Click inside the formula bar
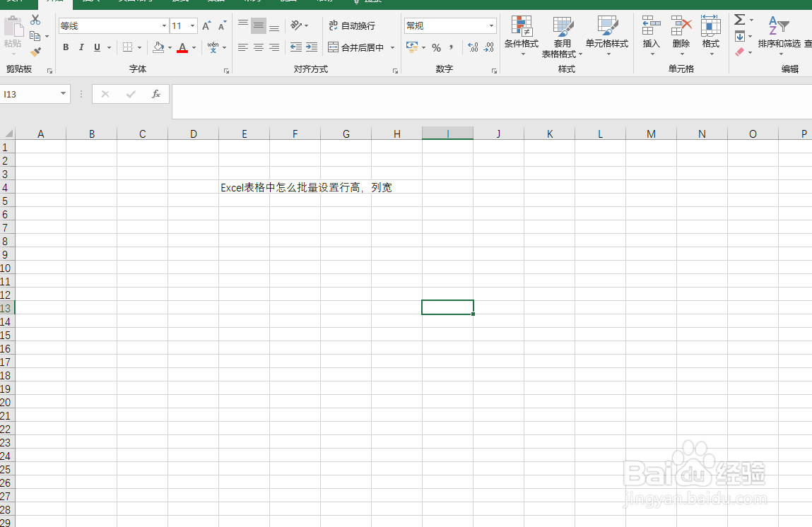The width and height of the screenshot is (812, 527). [x=492, y=102]
